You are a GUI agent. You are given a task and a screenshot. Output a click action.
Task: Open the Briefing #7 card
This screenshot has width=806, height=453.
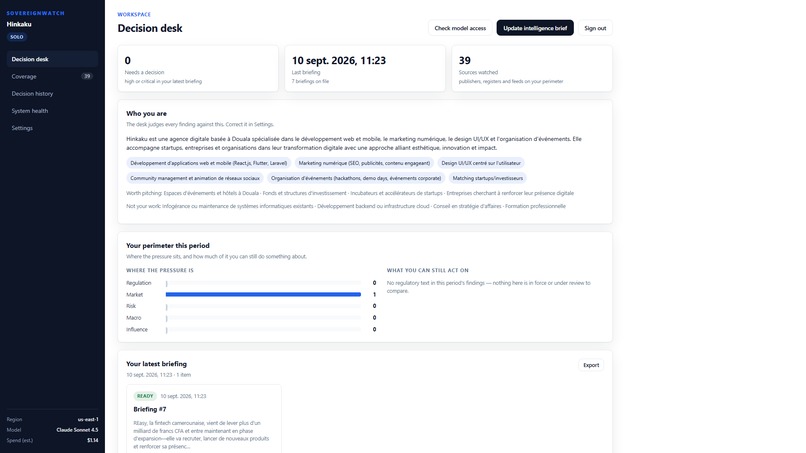[x=204, y=419]
